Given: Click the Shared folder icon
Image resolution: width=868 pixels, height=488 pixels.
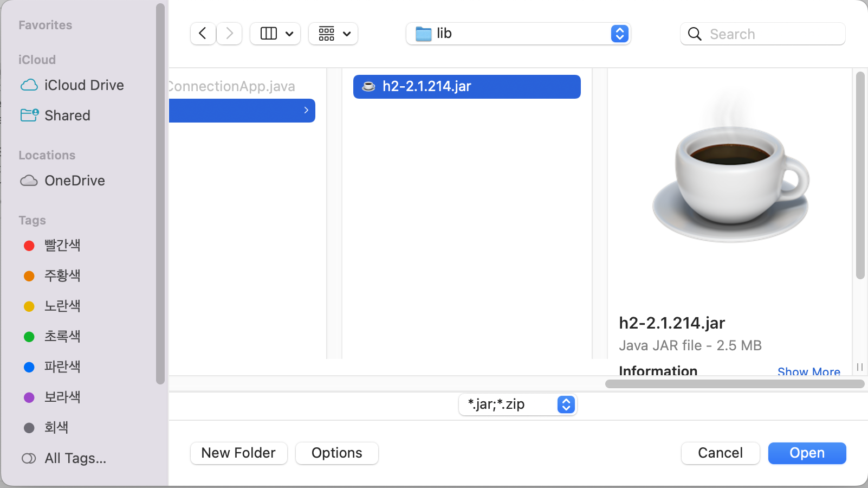Looking at the screenshot, I should click(29, 115).
